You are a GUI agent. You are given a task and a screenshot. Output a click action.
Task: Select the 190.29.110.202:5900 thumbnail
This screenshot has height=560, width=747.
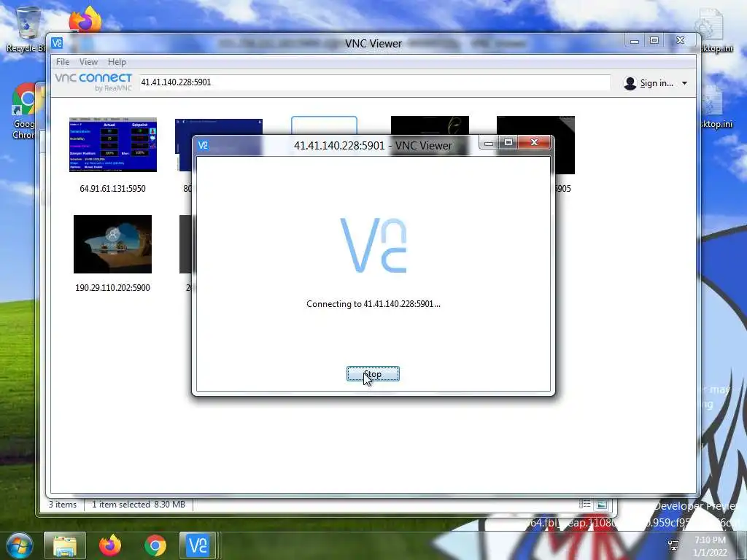click(112, 244)
